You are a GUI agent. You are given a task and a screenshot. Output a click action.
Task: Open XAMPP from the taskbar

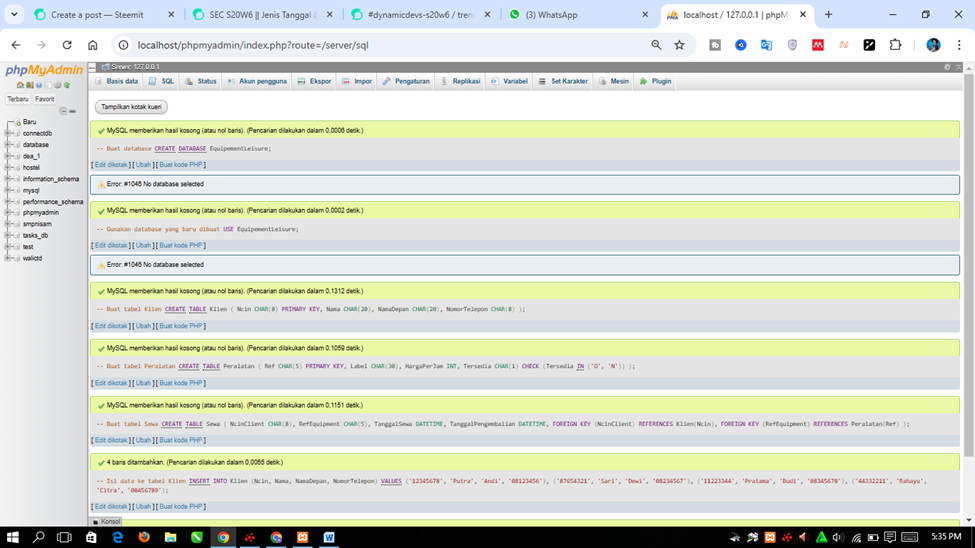303,537
